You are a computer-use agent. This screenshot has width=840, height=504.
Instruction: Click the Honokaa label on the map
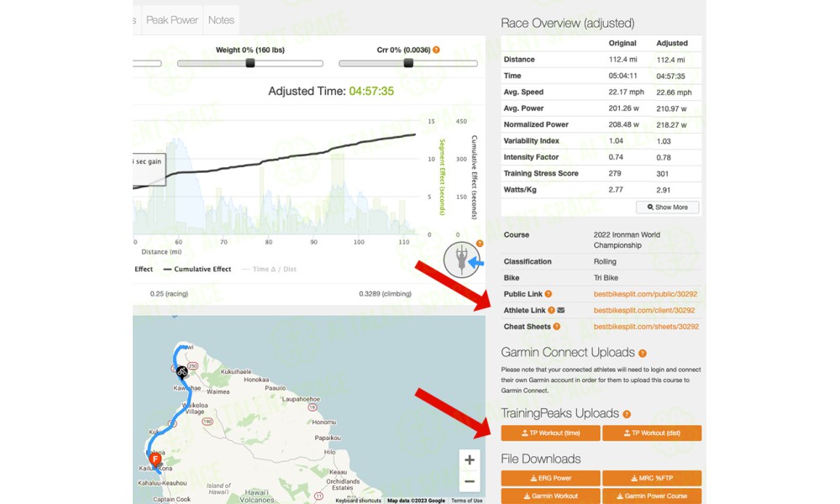pyautogui.click(x=256, y=380)
